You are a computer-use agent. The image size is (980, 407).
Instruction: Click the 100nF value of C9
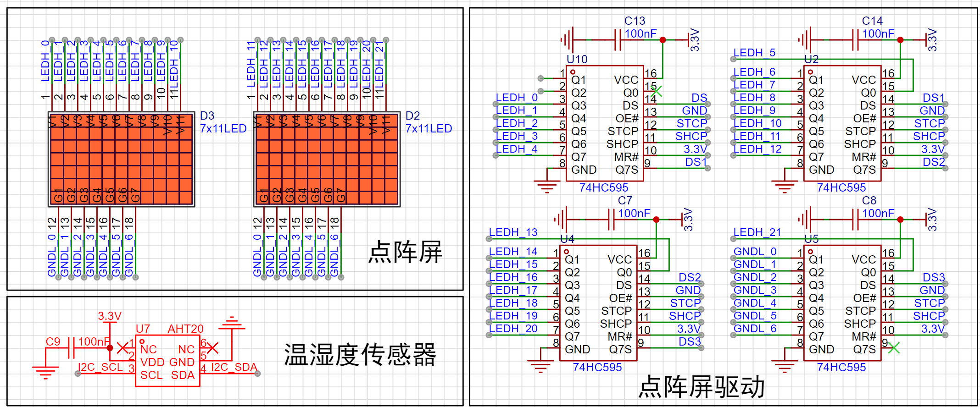pyautogui.click(x=94, y=341)
